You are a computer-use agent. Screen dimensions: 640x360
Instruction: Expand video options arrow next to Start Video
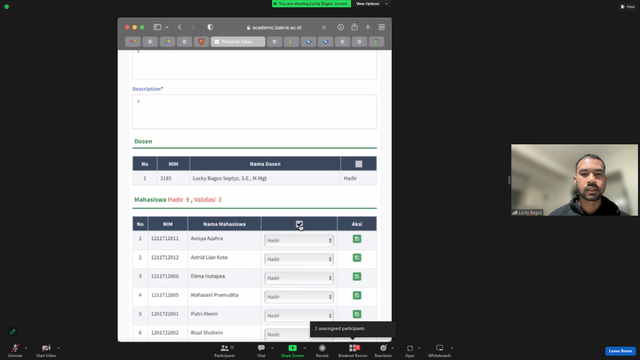pos(58,348)
